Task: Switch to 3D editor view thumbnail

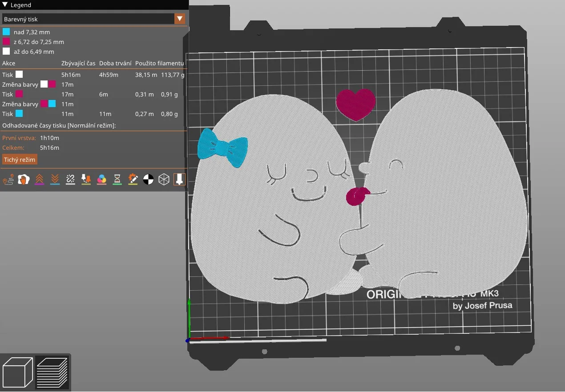Action: [x=19, y=372]
